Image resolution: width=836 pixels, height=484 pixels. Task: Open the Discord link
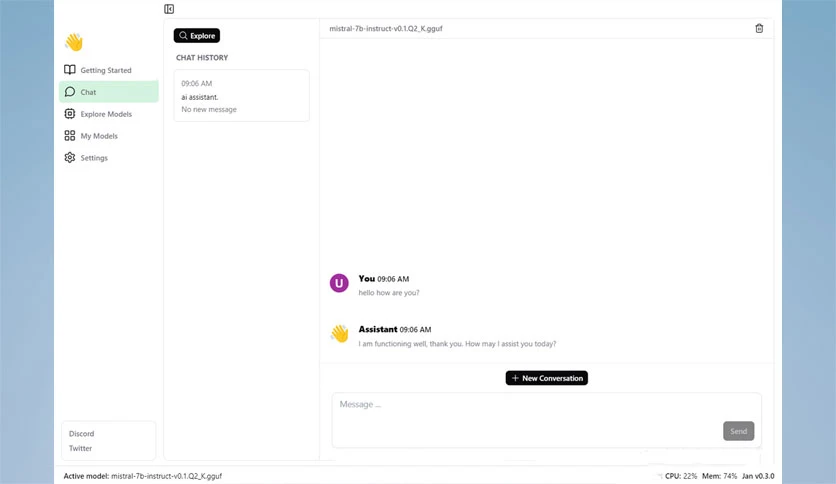coord(82,433)
